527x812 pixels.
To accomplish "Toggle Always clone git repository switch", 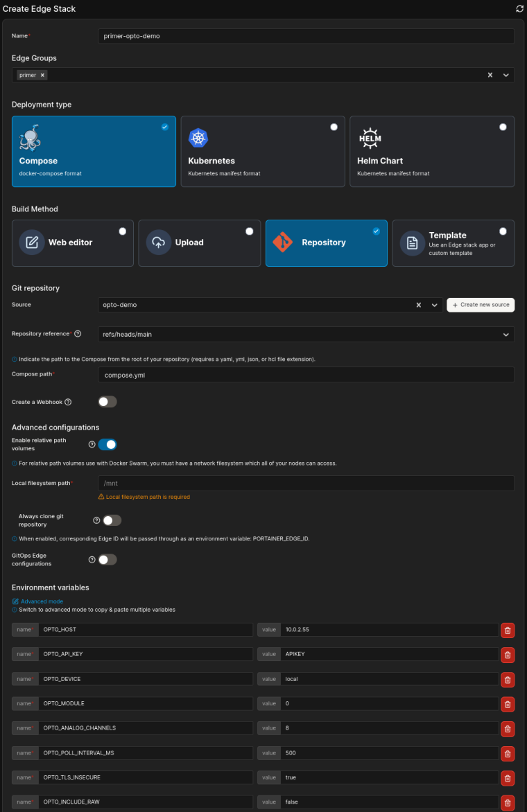I will [112, 520].
